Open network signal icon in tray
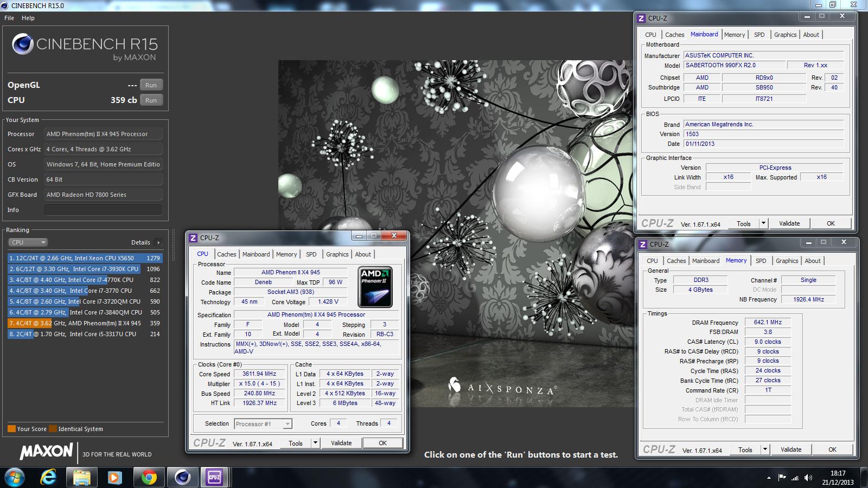 [795, 478]
